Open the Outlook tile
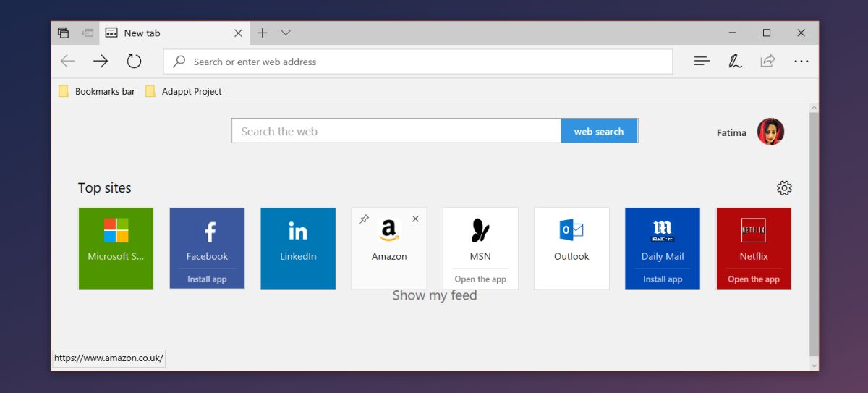This screenshot has width=868, height=393. pyautogui.click(x=571, y=248)
